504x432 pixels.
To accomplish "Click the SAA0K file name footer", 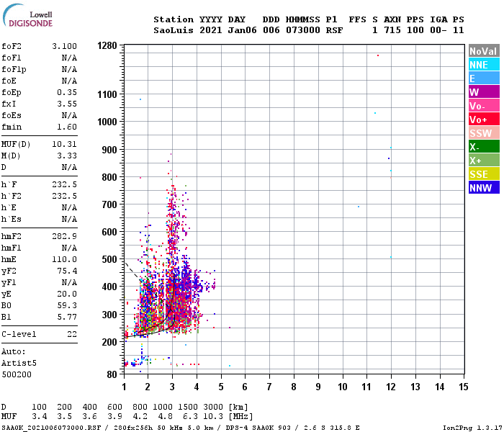I will pos(51,428).
